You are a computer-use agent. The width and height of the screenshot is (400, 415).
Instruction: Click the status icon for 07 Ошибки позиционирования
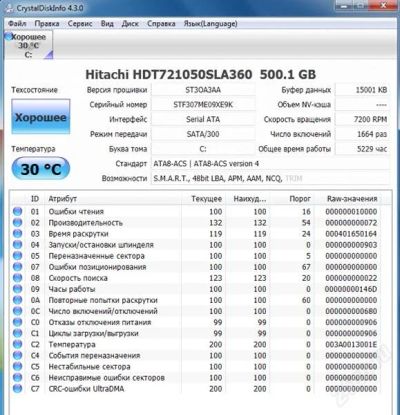(x=18, y=267)
